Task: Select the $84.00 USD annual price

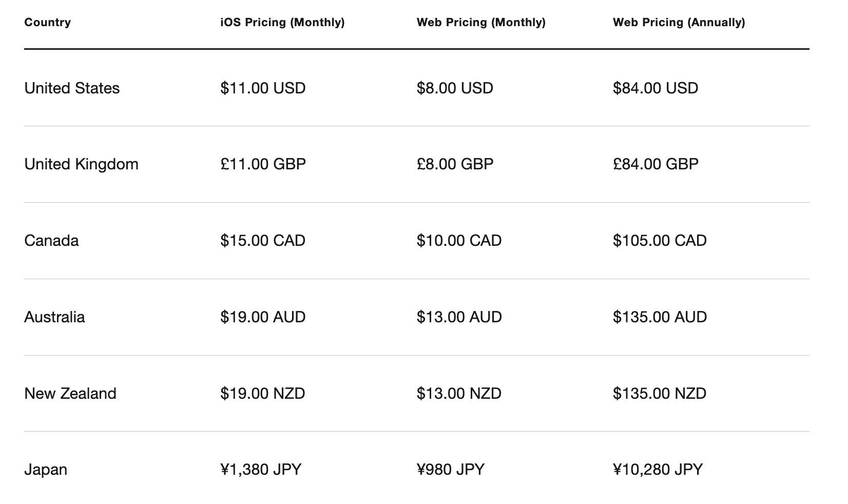Action: (x=655, y=88)
